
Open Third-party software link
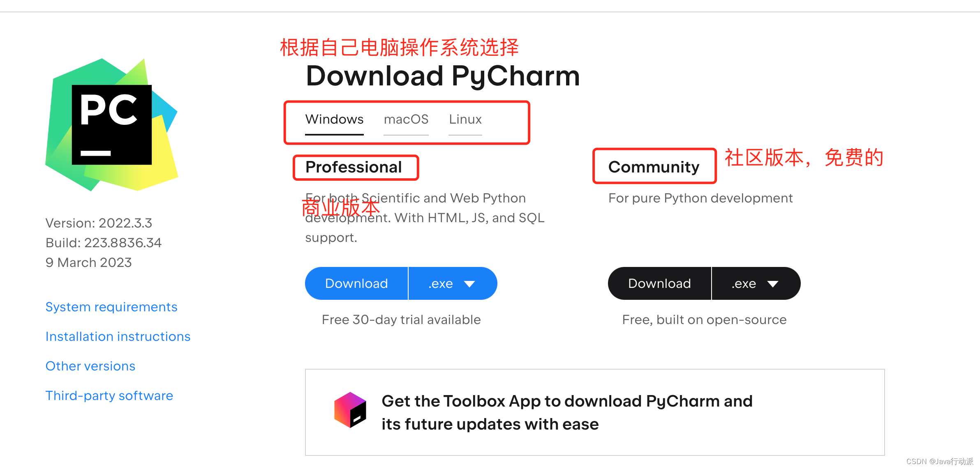[109, 395]
